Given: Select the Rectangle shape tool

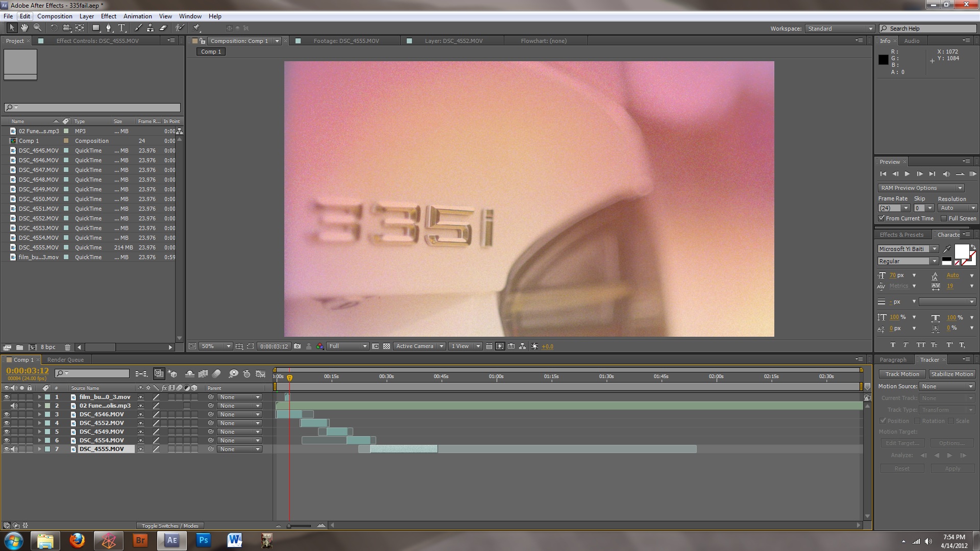Looking at the screenshot, I should click(95, 28).
